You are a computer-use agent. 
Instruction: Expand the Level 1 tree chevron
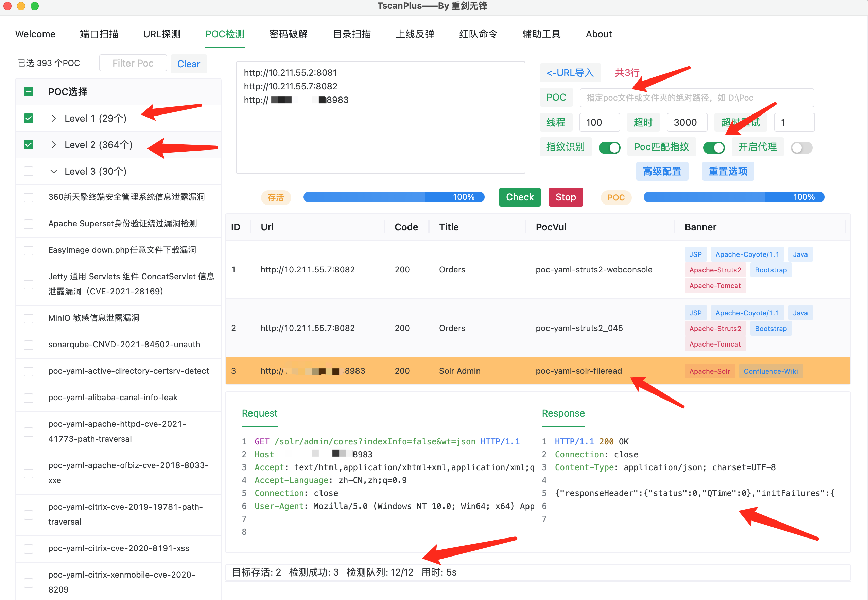point(54,119)
